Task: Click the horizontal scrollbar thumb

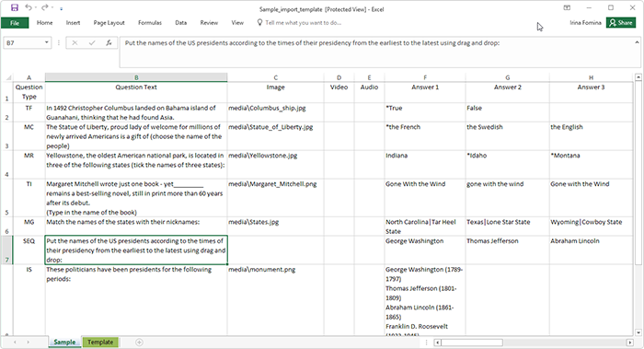Action: coord(472,342)
